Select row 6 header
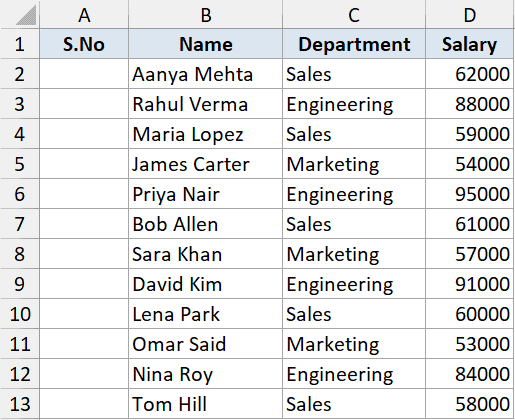 coord(20,194)
